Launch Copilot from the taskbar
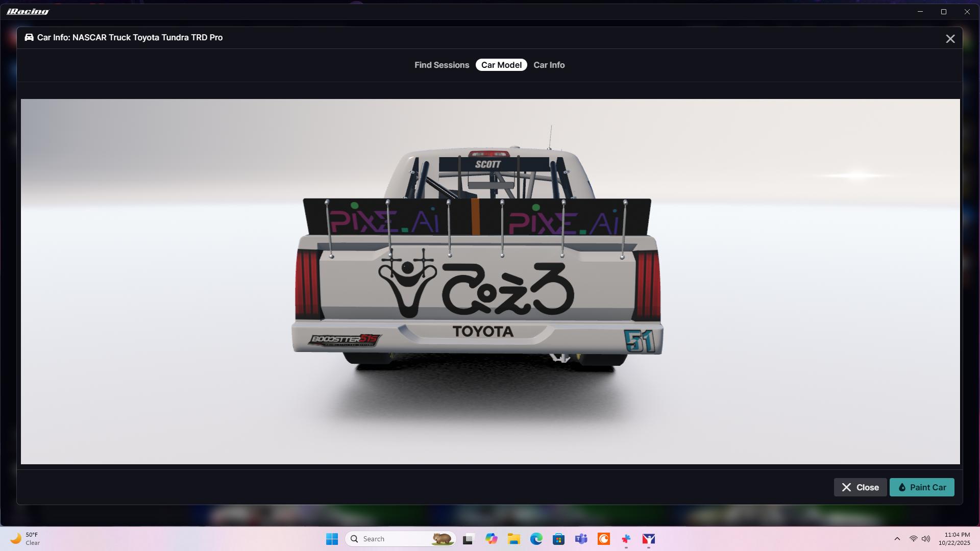Image resolution: width=980 pixels, height=551 pixels. point(491,539)
